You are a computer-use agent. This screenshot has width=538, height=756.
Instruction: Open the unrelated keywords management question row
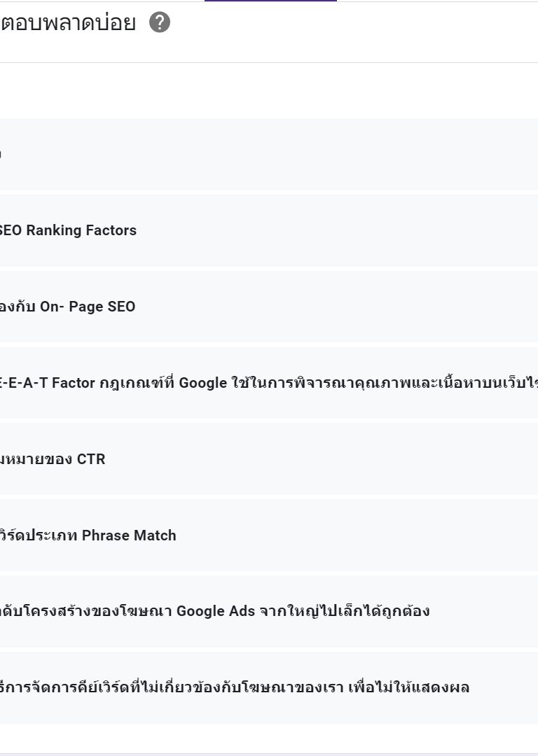click(269, 687)
